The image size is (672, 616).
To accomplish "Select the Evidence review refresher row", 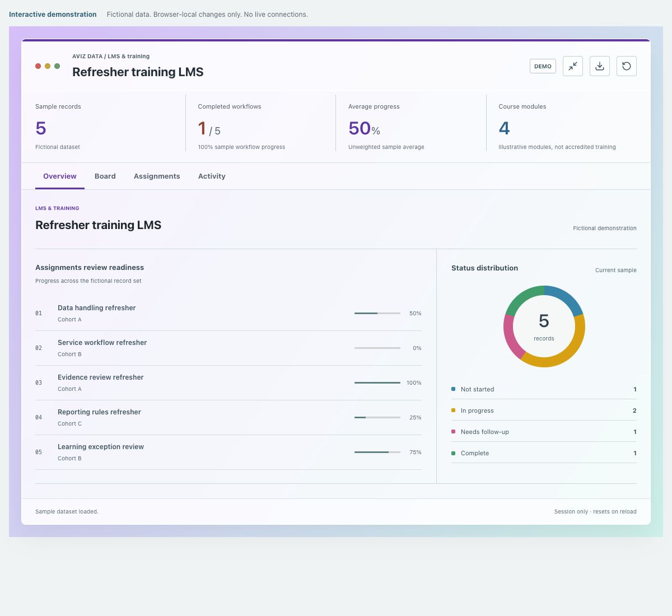I will [228, 383].
